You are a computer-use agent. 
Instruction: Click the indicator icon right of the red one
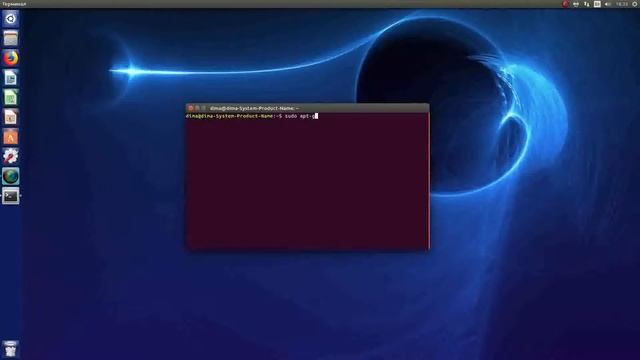point(576,4)
